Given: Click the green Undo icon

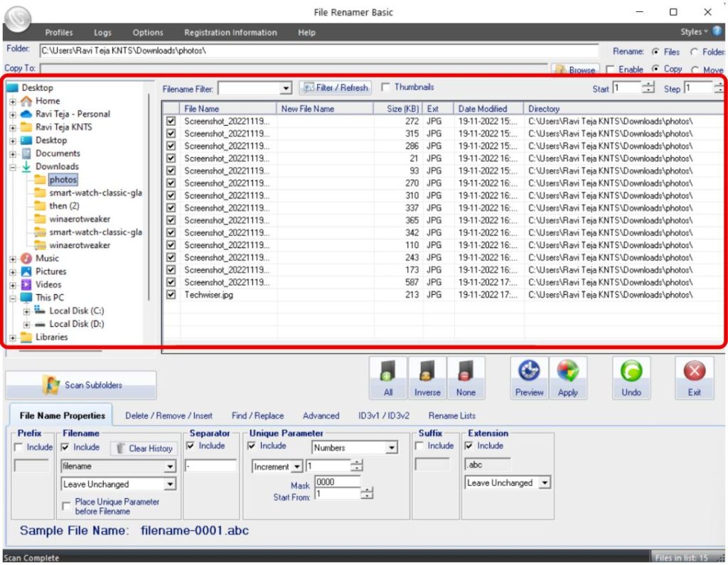Looking at the screenshot, I should (x=631, y=377).
